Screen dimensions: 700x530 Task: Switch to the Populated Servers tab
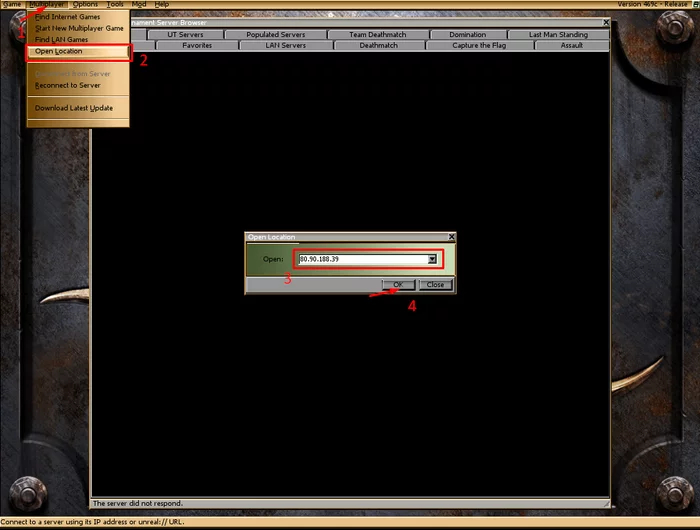point(276,34)
